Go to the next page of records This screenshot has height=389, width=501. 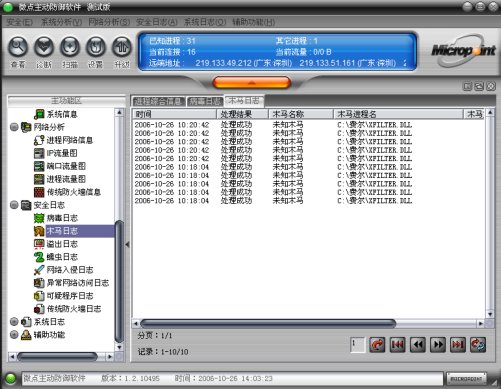click(x=438, y=345)
